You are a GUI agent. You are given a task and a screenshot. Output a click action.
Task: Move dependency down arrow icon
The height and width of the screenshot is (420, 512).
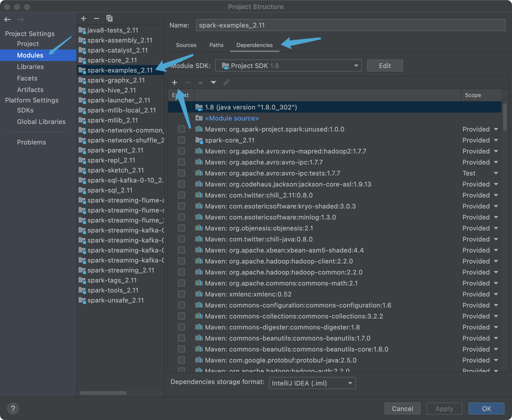(213, 82)
